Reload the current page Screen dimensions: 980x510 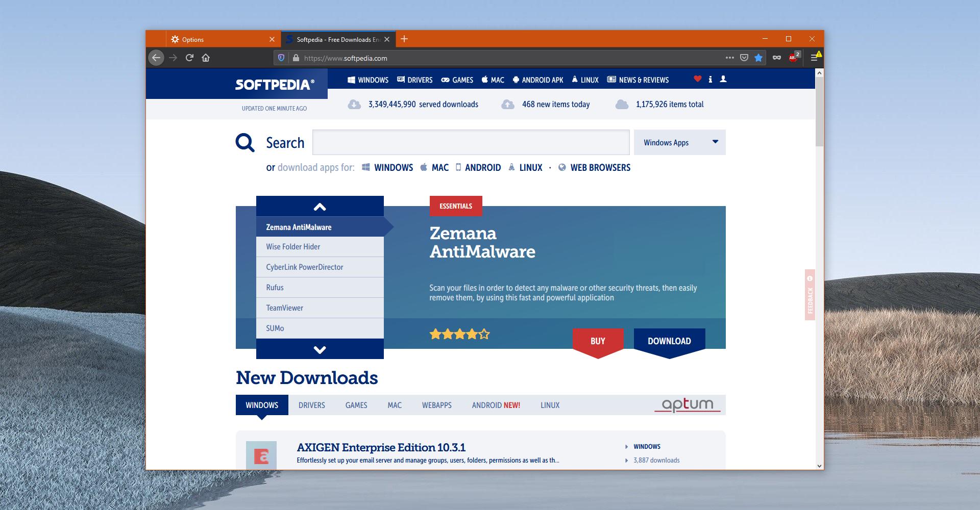(189, 58)
